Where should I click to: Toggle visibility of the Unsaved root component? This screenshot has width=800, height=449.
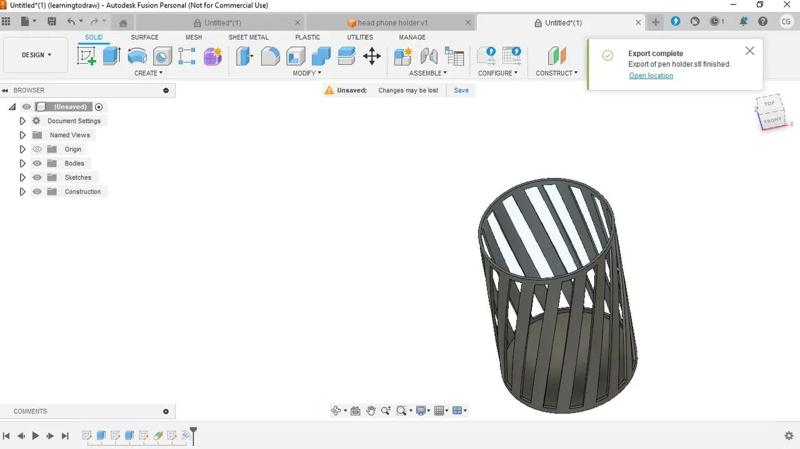coord(27,107)
